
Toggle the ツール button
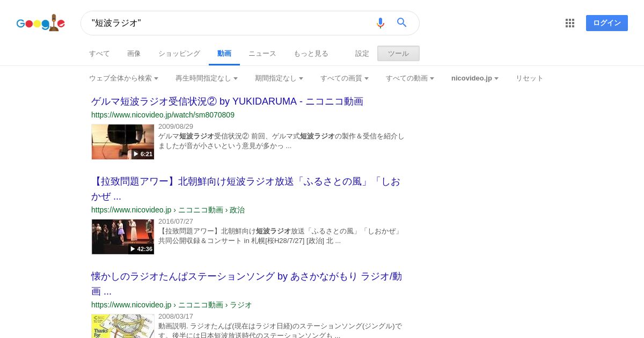(398, 54)
